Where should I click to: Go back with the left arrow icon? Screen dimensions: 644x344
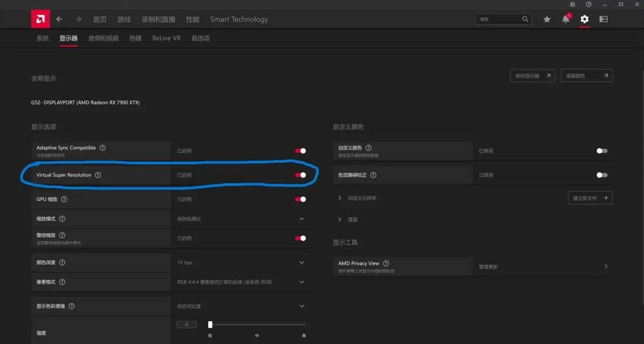(60, 19)
